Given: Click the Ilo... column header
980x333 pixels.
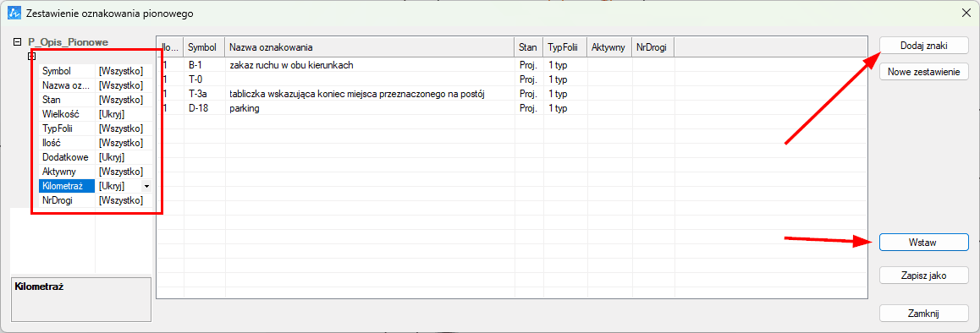Looking at the screenshot, I should (x=170, y=47).
